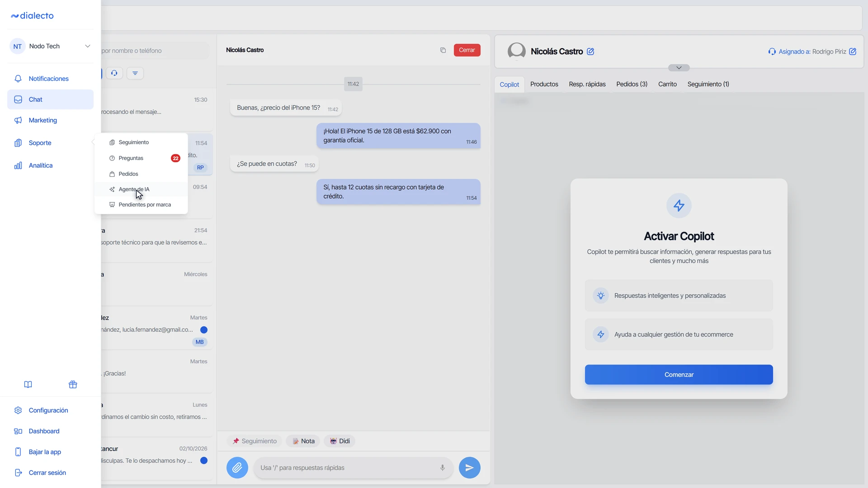Open the Chat section in sidebar

point(50,99)
